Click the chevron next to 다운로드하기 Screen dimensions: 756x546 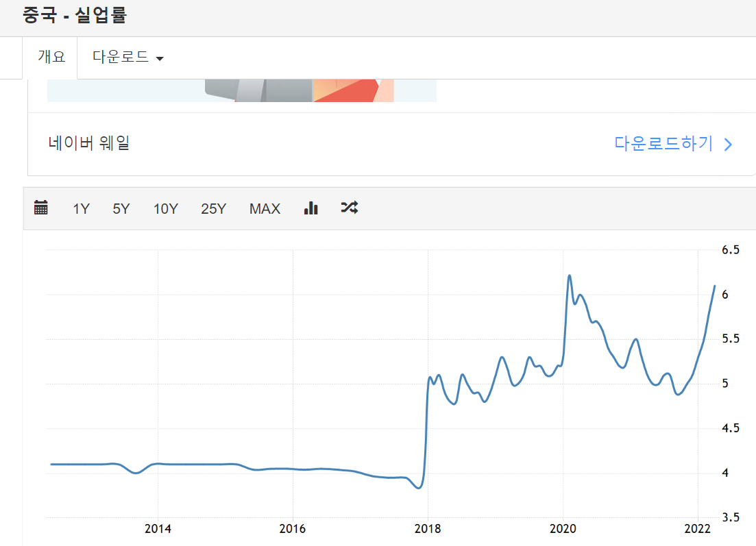729,145
